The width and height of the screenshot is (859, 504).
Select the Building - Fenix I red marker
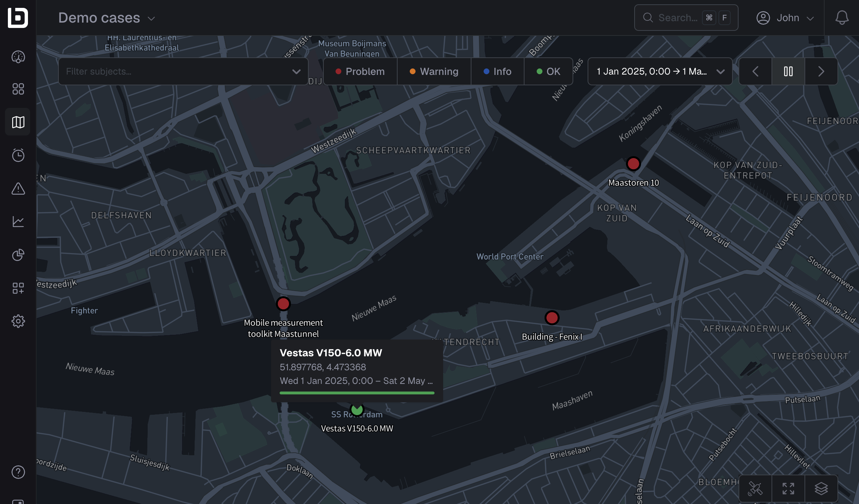[552, 318]
